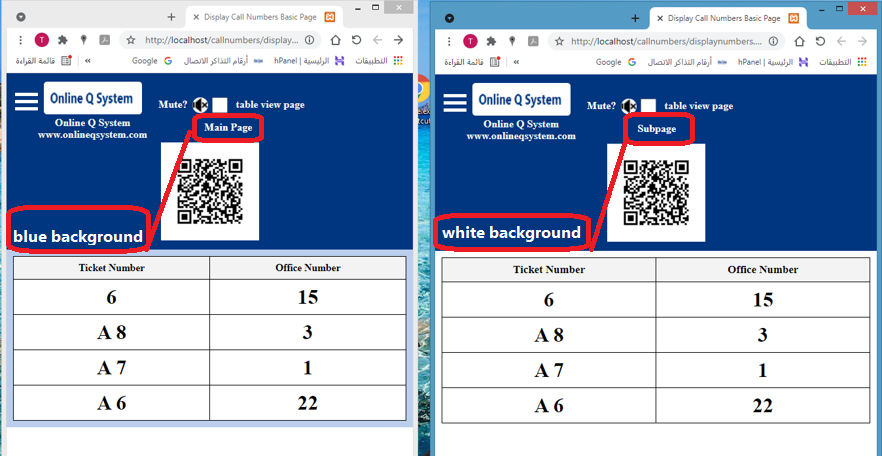Click the QR code image in left window

click(210, 191)
